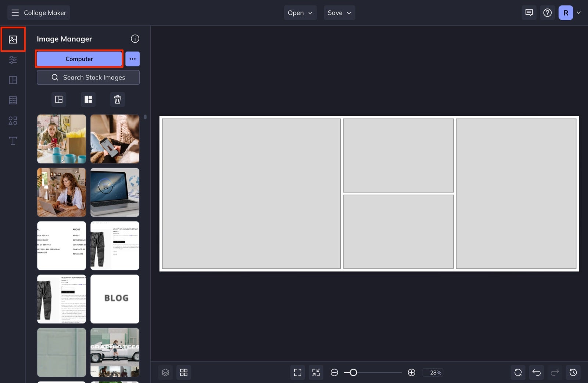Open the shapes and graphics panel
Viewport: 588px width, 383px height.
[13, 120]
